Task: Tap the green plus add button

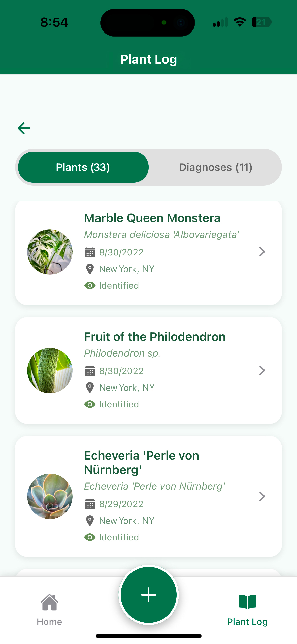Action: click(x=148, y=595)
